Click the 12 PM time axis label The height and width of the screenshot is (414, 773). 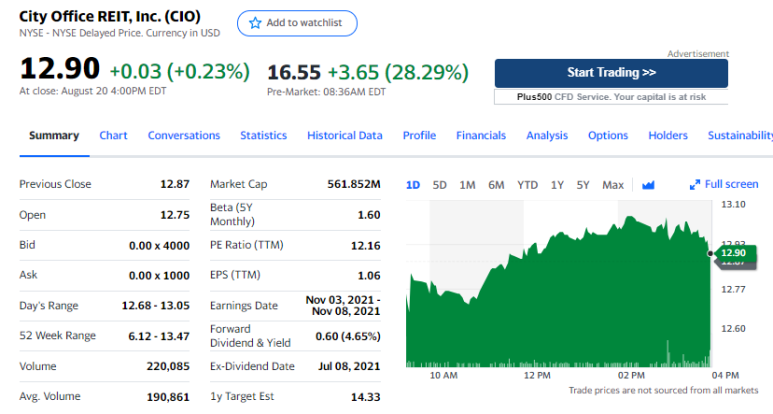point(537,376)
